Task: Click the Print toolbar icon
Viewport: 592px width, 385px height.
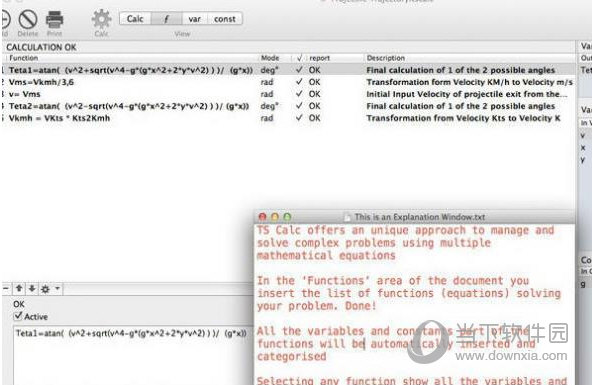Action: click(54, 19)
